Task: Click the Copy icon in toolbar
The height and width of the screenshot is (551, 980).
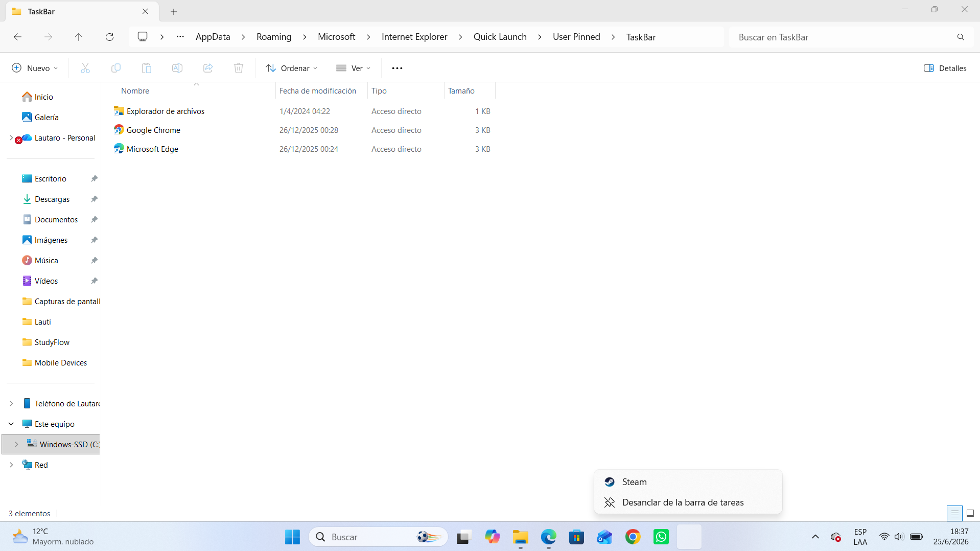Action: point(116,68)
